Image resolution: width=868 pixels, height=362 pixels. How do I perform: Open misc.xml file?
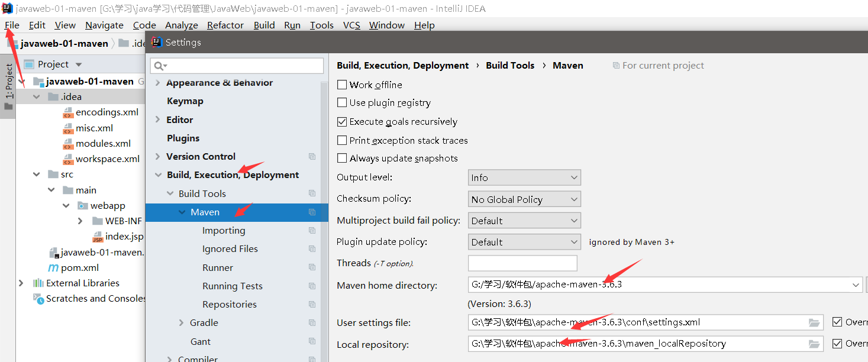(94, 128)
